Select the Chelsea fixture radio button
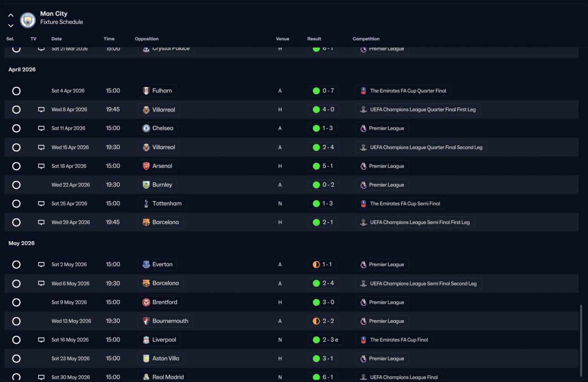Screen dimensions: 588x382 click(x=17, y=129)
